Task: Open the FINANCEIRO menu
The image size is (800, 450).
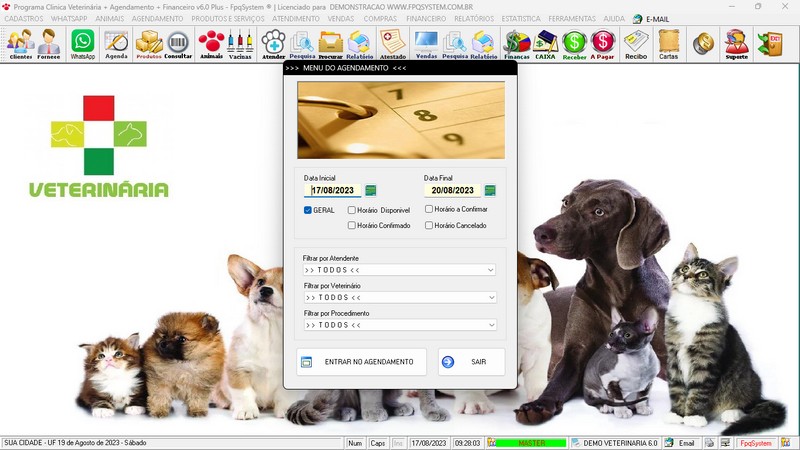Action: 426,19
